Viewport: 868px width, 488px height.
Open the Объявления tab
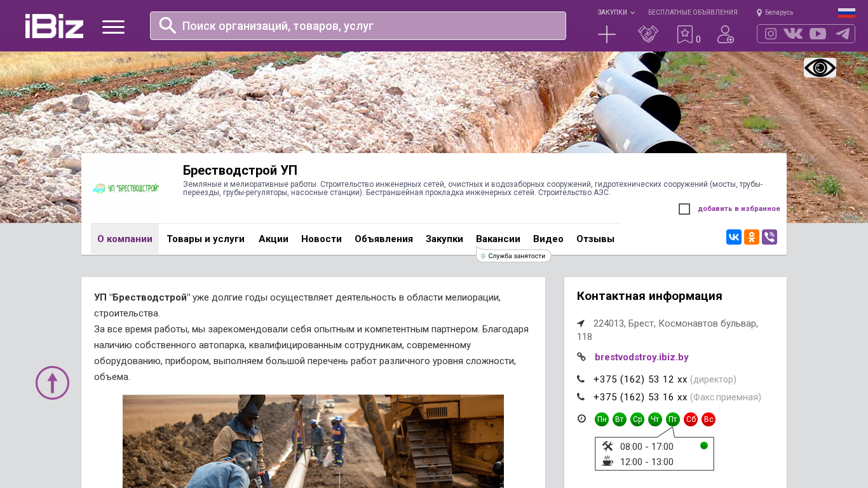click(384, 239)
